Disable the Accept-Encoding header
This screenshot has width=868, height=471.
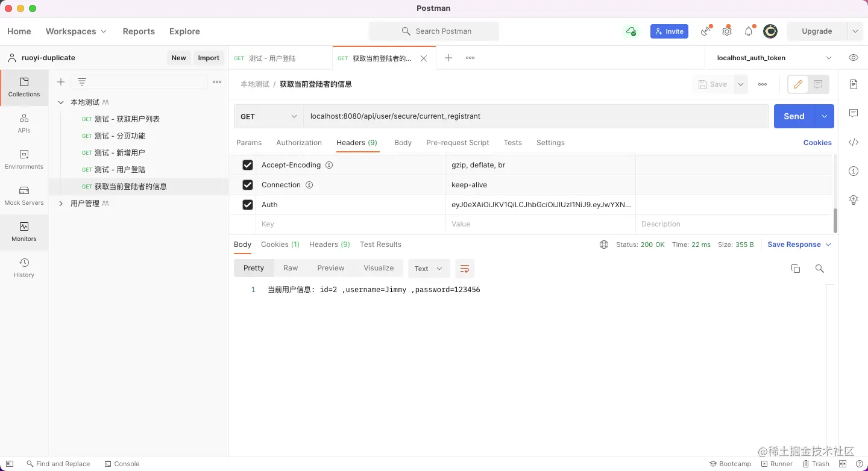click(248, 164)
